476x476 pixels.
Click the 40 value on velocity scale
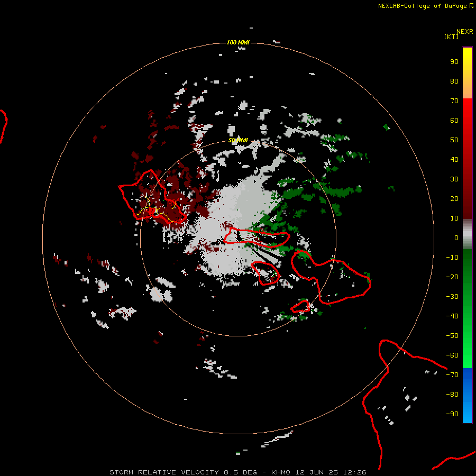pyautogui.click(x=454, y=159)
